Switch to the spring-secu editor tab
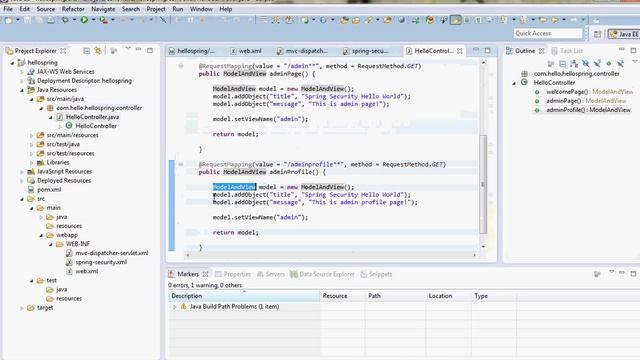 [365, 51]
